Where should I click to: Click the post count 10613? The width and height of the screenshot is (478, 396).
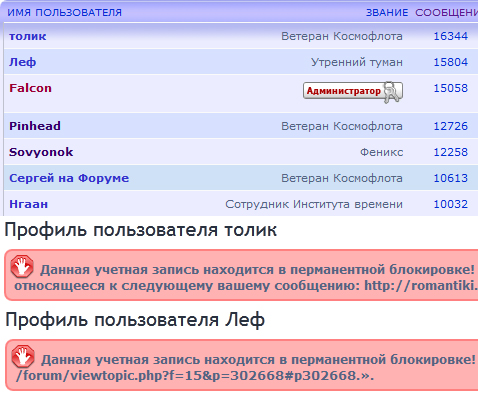pyautogui.click(x=451, y=178)
